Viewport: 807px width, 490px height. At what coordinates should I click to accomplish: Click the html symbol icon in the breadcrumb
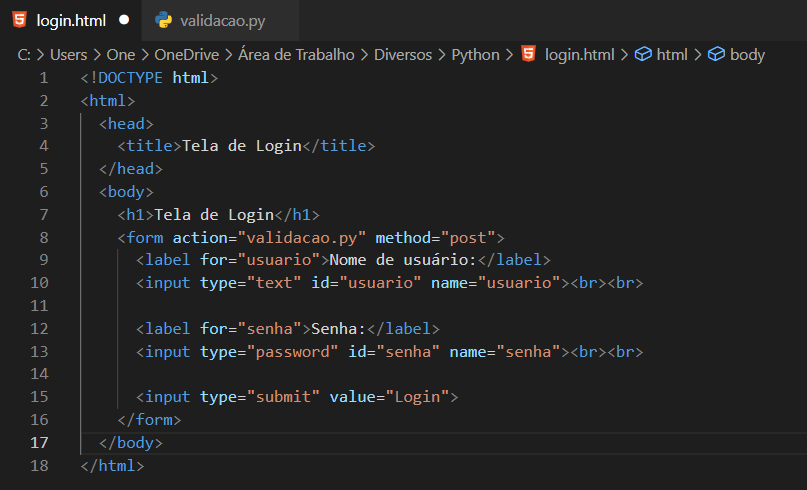[x=644, y=54]
